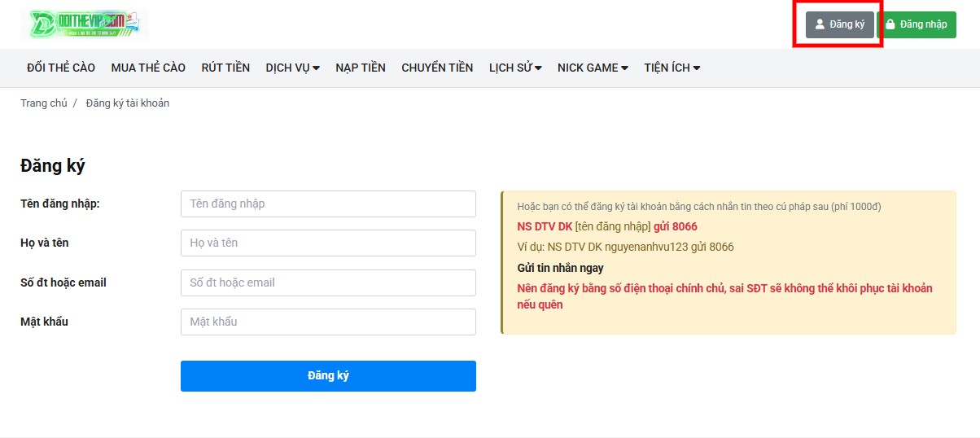Click the Mật khẩu password field

pos(328,322)
